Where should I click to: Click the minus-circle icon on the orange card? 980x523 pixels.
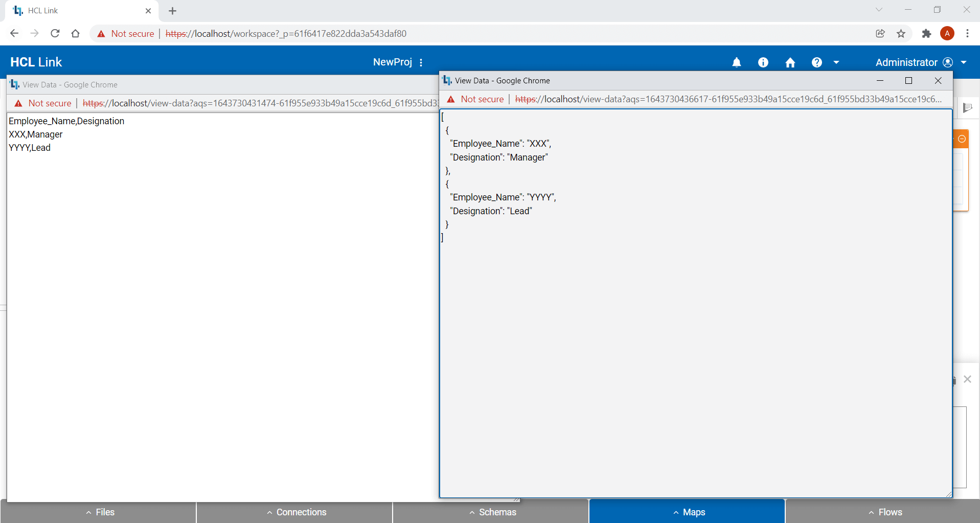click(x=962, y=139)
